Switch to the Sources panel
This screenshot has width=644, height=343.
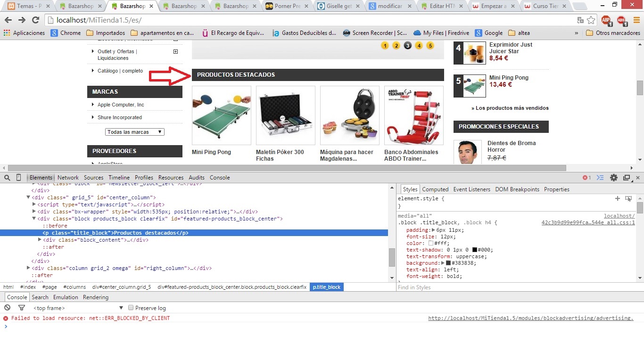[93, 178]
